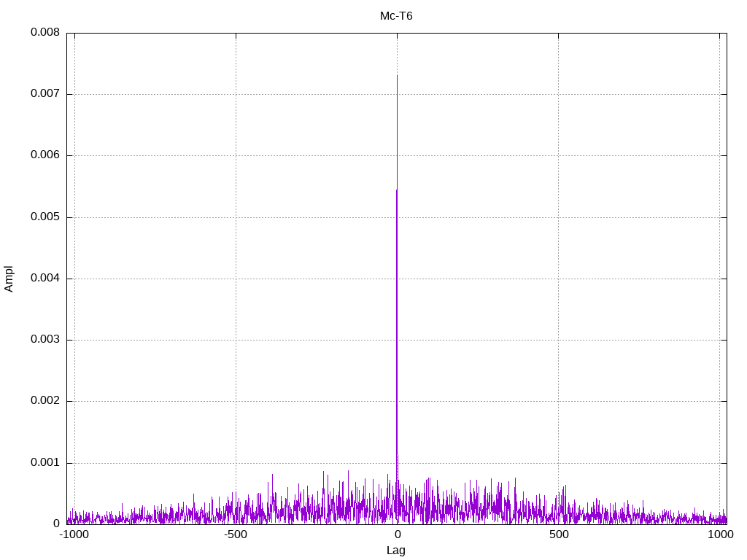
Task: Click the Ampl y-axis label
Action: [x=9, y=279]
